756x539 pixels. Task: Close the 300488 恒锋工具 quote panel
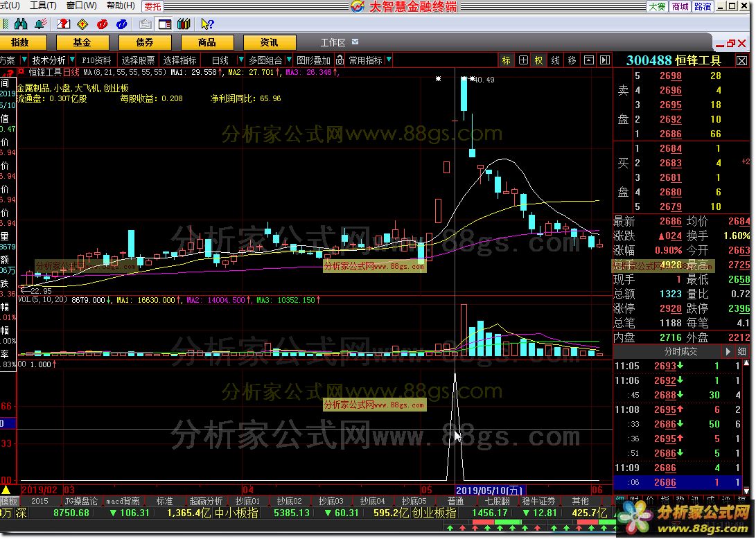click(741, 60)
